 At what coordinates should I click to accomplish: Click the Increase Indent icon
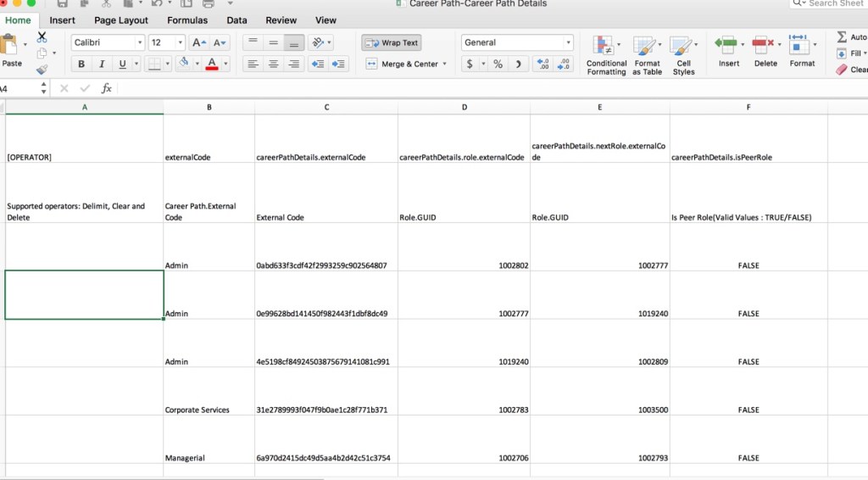tap(339, 64)
